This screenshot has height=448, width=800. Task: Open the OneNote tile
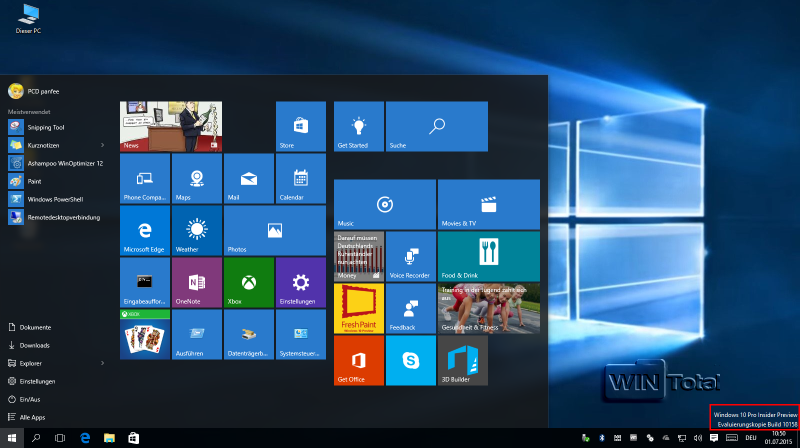point(197,282)
